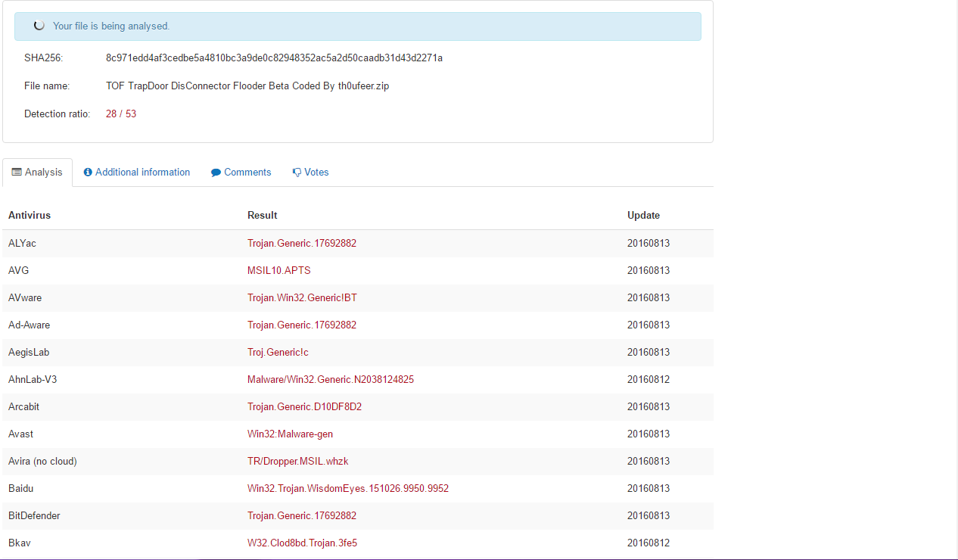Click the update date 20160813 in AVware row
The height and width of the screenshot is (560, 958).
coord(649,298)
